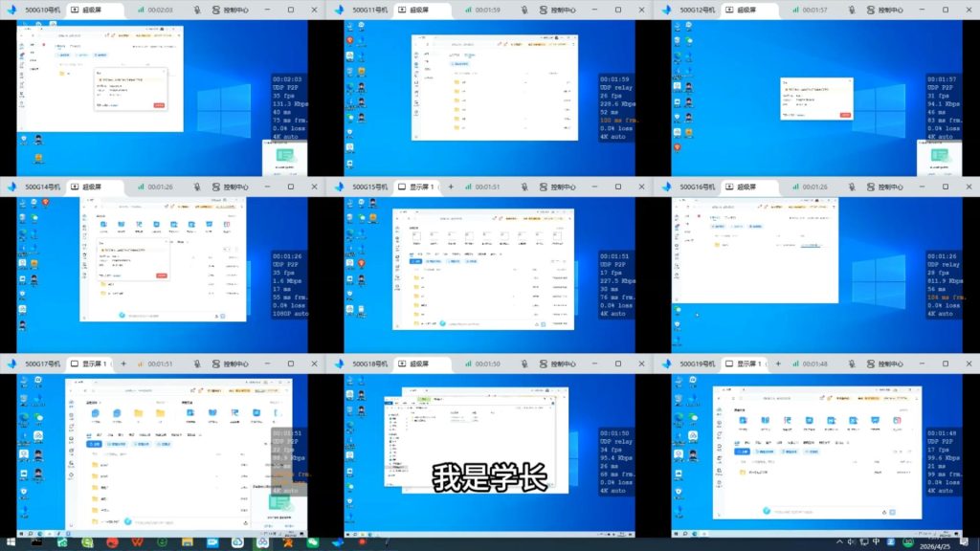Mute the microphone on 500G10号机
980x551 pixels.
(196, 9)
